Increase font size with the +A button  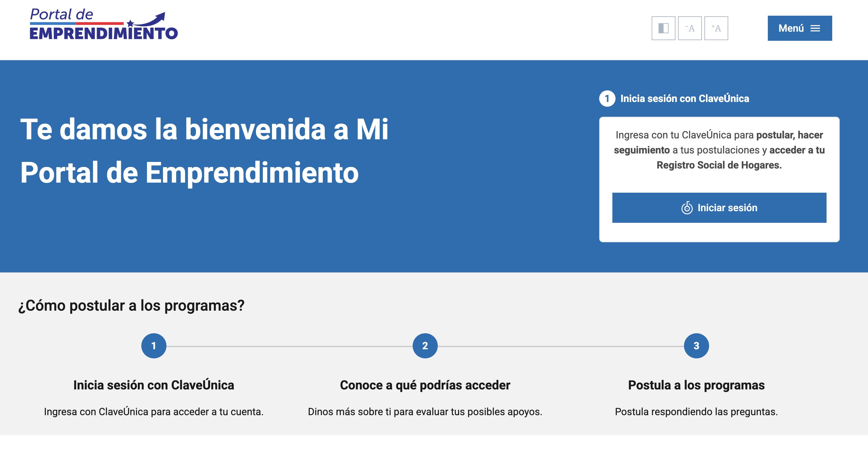coord(716,28)
